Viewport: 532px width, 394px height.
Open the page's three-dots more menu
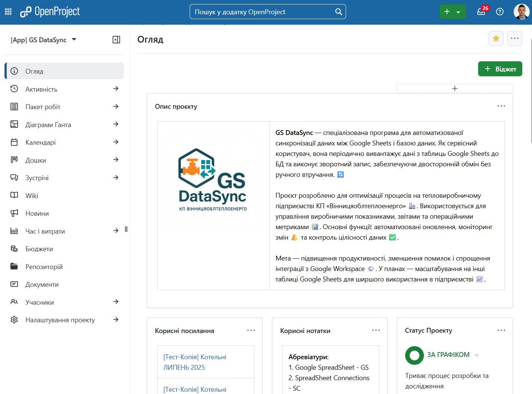point(514,39)
